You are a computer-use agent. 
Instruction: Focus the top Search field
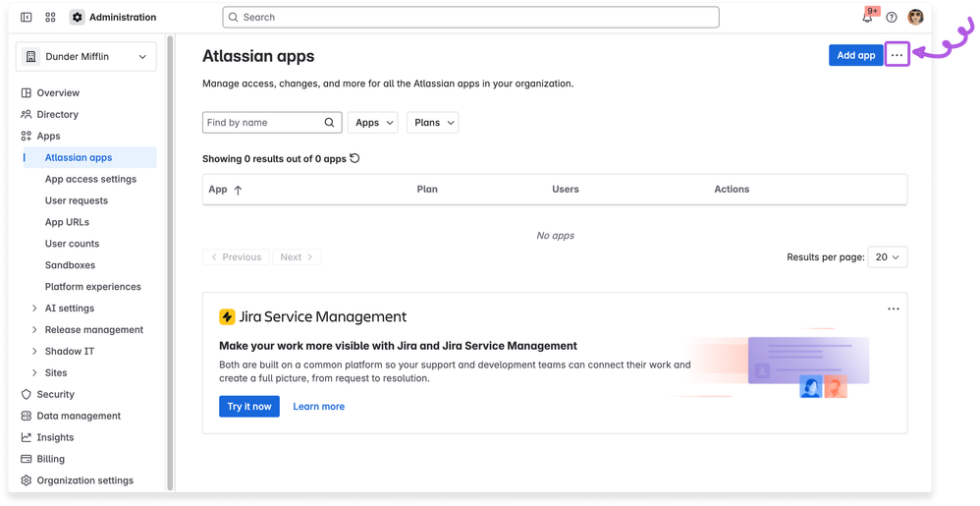click(470, 18)
